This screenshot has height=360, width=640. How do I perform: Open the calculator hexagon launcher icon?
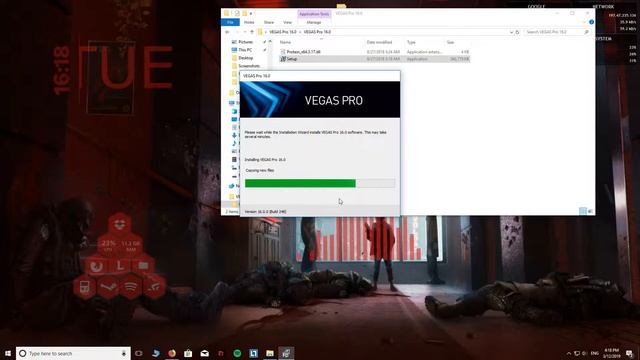click(85, 287)
